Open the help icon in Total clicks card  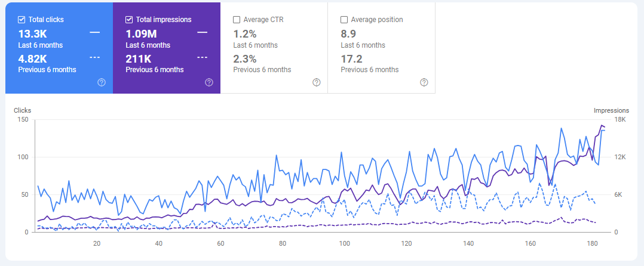[102, 82]
